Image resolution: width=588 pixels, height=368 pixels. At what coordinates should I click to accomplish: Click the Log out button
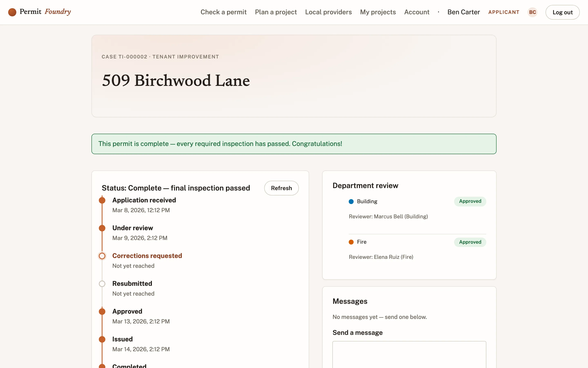click(x=562, y=12)
